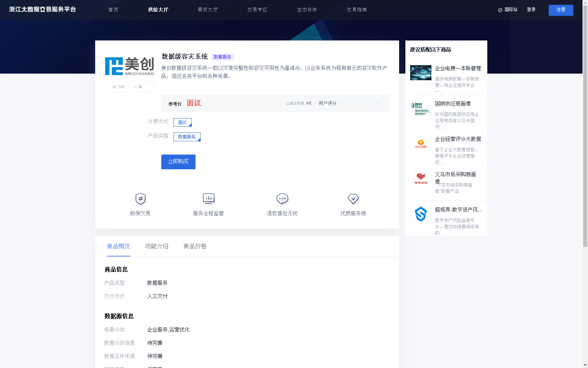Open 需求大厅 in the navigation
The image size is (588, 368).
tap(208, 10)
